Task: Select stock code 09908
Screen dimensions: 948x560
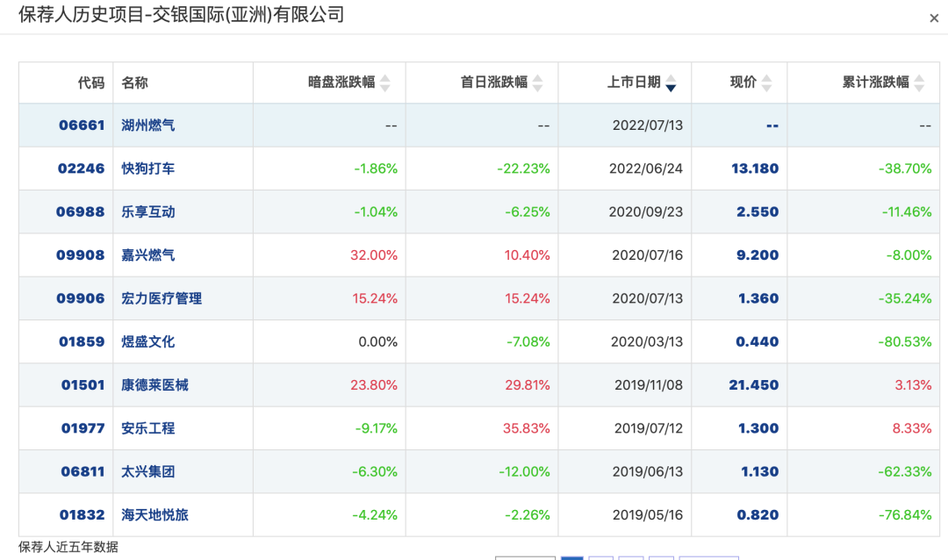Action: [x=81, y=255]
